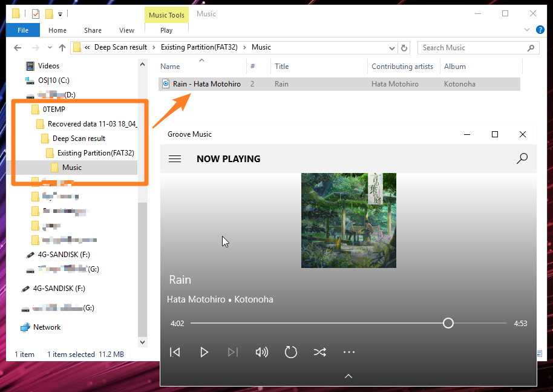Open the Recovered data 11-03 folder
553x392 pixels.
93,124
